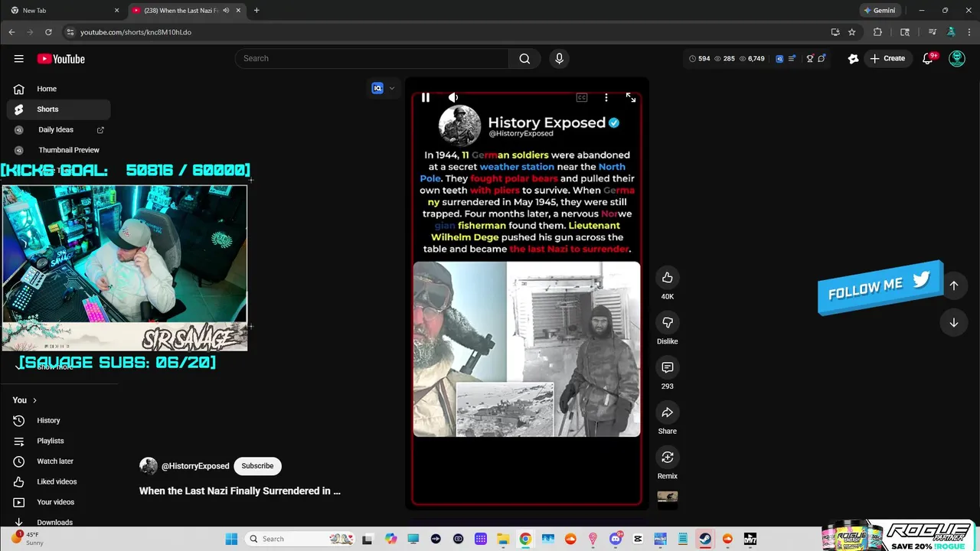Close the YouTube Shorts browser tab
Viewport: 980px width, 551px height.
[238, 11]
